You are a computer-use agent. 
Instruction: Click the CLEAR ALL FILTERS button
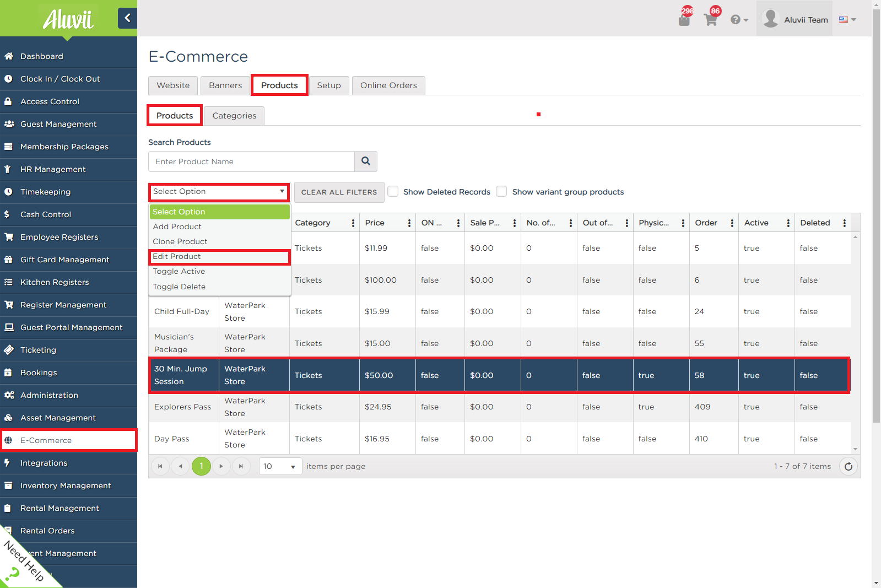click(x=339, y=192)
